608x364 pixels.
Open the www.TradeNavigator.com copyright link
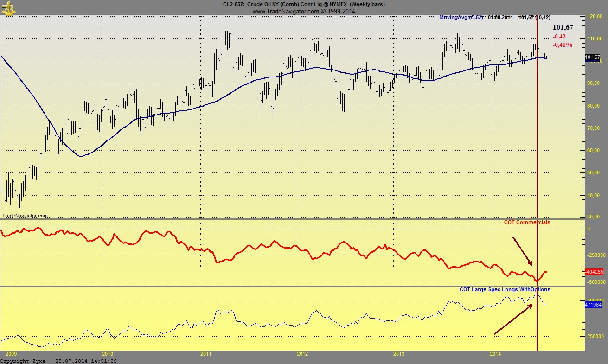click(x=304, y=10)
